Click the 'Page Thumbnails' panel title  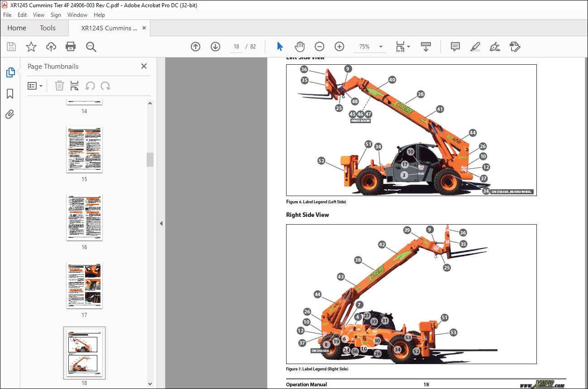pyautogui.click(x=53, y=66)
